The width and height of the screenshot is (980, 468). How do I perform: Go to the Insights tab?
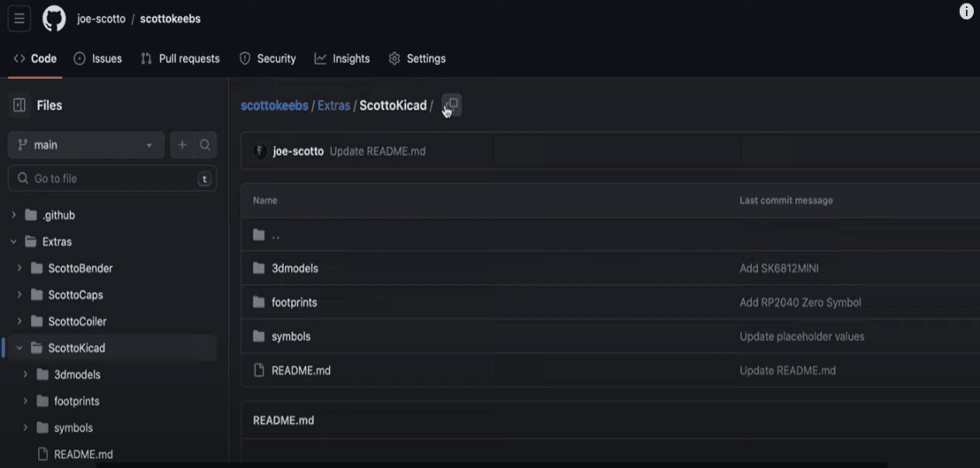342,58
